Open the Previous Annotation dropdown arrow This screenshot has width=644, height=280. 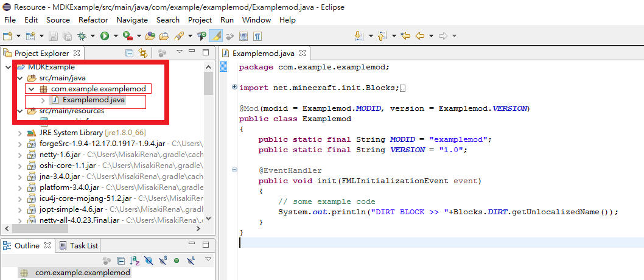pos(394,36)
